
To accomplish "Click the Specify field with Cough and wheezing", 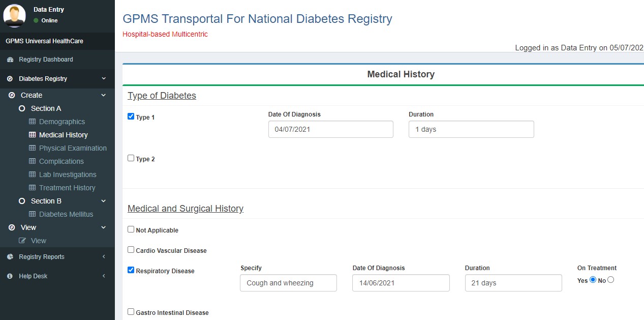I will [x=288, y=283].
